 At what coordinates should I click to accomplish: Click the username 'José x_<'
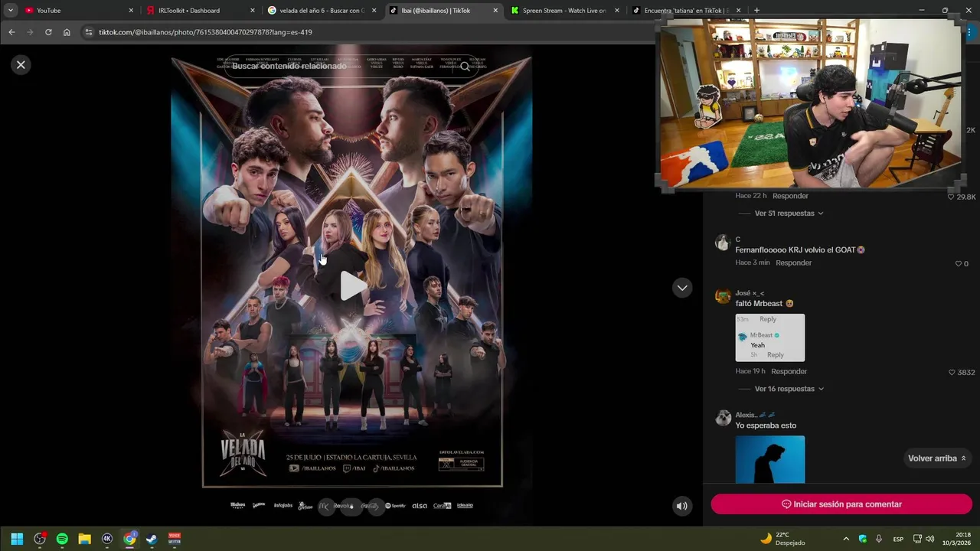tap(750, 293)
